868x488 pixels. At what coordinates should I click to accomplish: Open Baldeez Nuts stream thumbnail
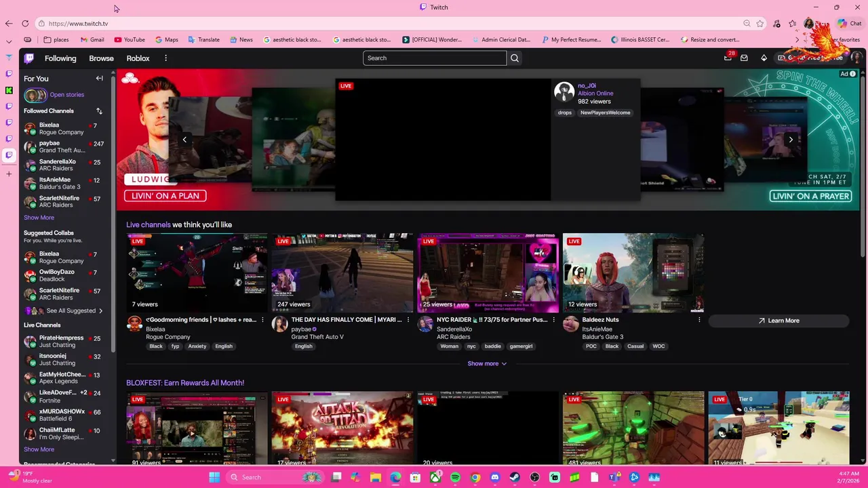coord(633,272)
